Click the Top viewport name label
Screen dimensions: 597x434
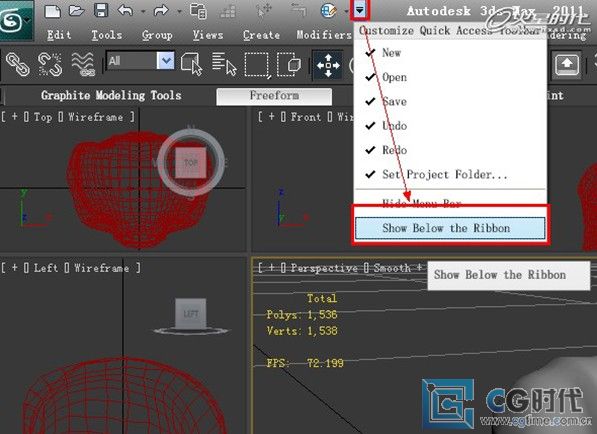[x=42, y=117]
